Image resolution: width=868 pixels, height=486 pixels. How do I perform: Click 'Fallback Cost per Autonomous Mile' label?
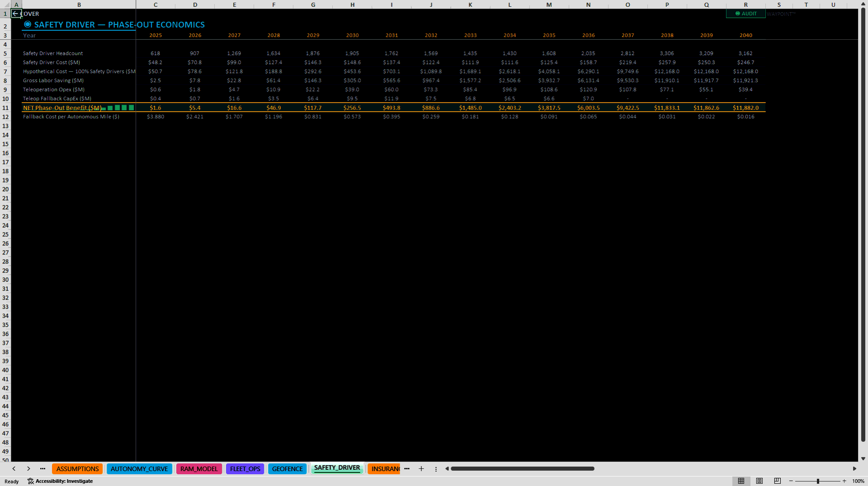coord(71,117)
